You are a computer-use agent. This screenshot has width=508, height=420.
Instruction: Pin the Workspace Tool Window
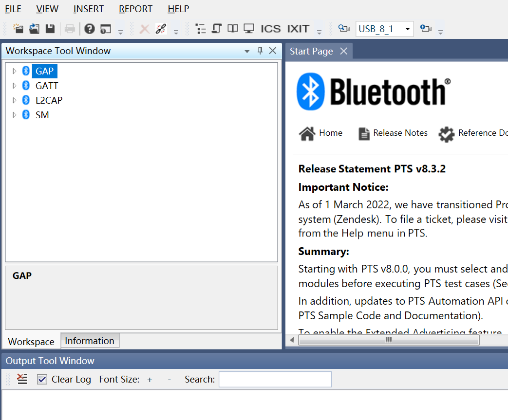point(260,51)
